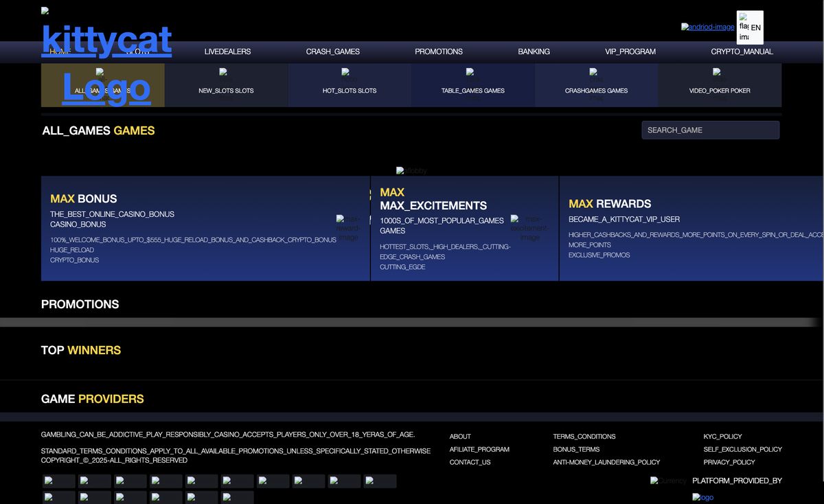Select the CRASHGAMES GAMES category tab
The width and height of the screenshot is (824, 504).
pyautogui.click(x=596, y=85)
